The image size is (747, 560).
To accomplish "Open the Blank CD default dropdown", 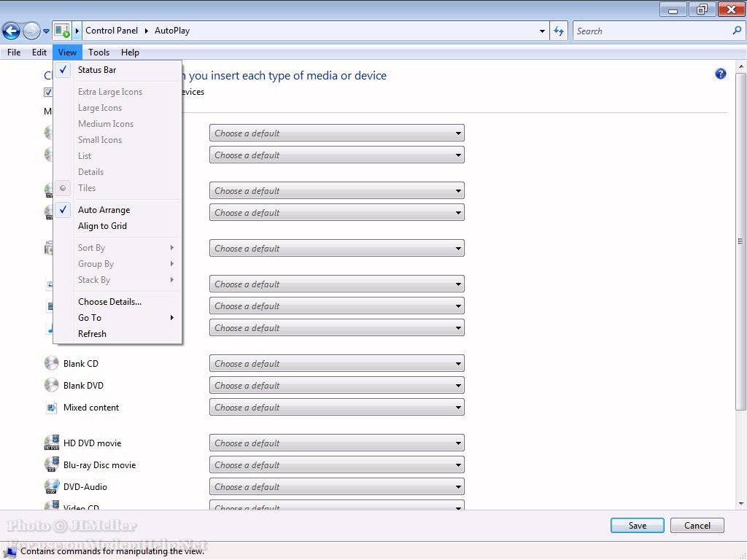I will pyautogui.click(x=337, y=363).
